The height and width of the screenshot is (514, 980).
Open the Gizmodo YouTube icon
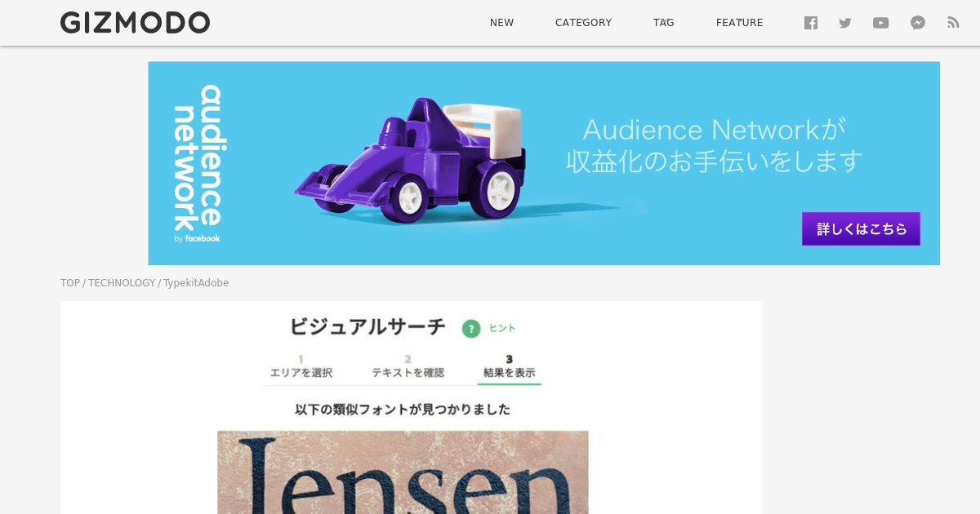coord(880,23)
